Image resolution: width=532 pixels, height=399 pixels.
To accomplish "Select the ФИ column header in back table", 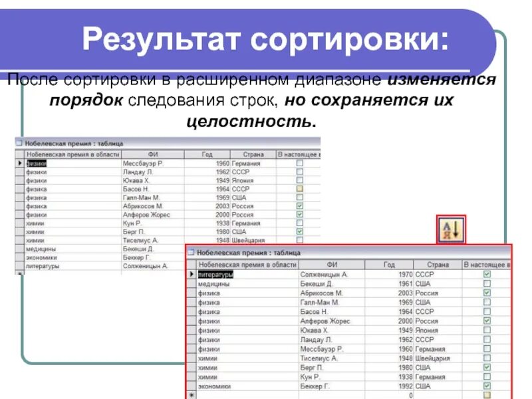I will [153, 154].
